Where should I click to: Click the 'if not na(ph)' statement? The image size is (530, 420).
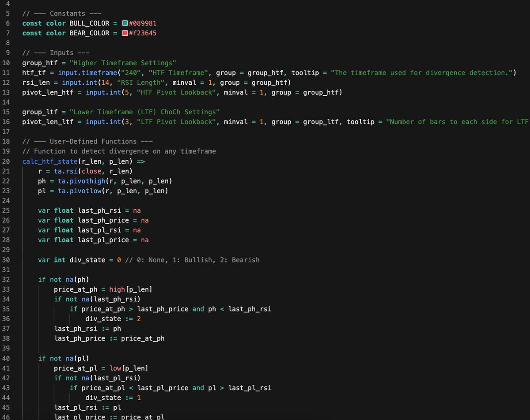click(64, 279)
